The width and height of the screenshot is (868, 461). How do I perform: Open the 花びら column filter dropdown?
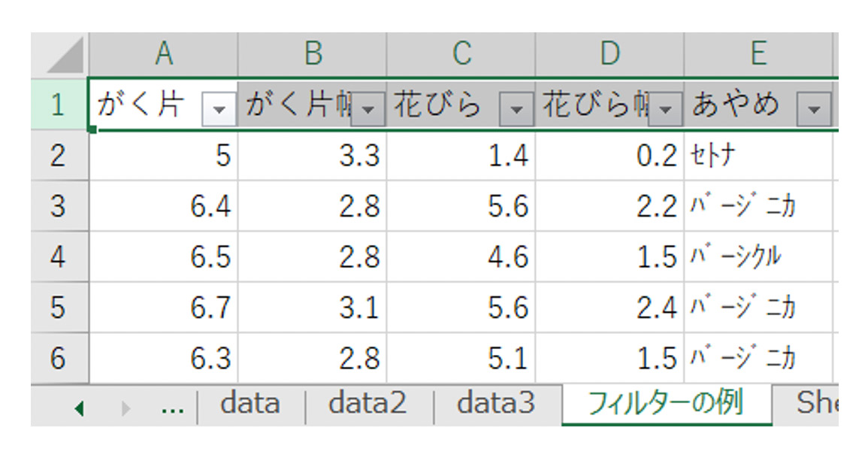[516, 111]
